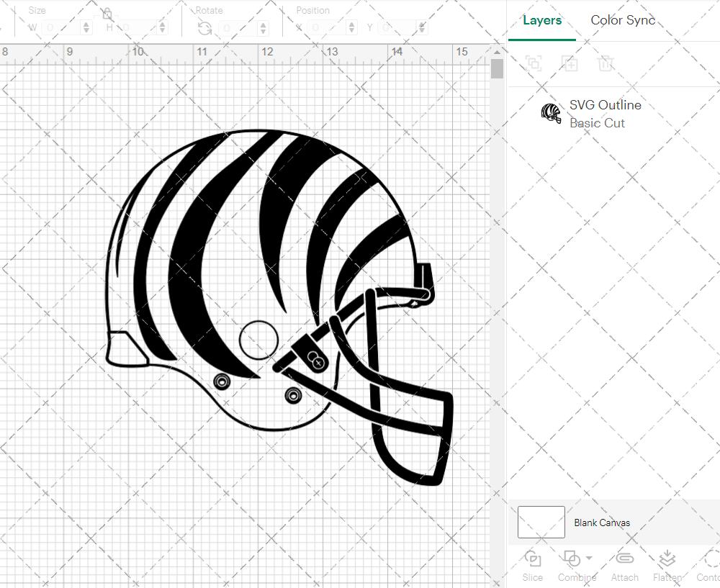
Task: Click the Width stepper up arrow
Action: tap(86, 24)
